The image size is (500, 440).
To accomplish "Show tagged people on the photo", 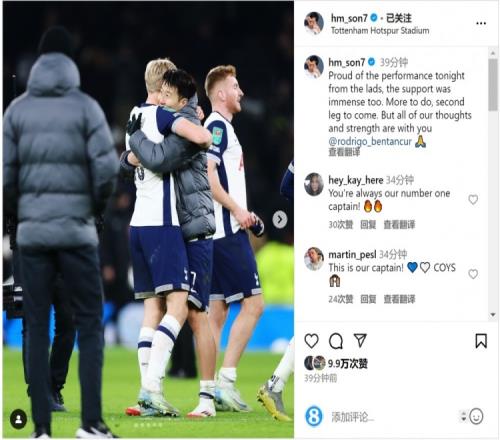I will point(18,419).
